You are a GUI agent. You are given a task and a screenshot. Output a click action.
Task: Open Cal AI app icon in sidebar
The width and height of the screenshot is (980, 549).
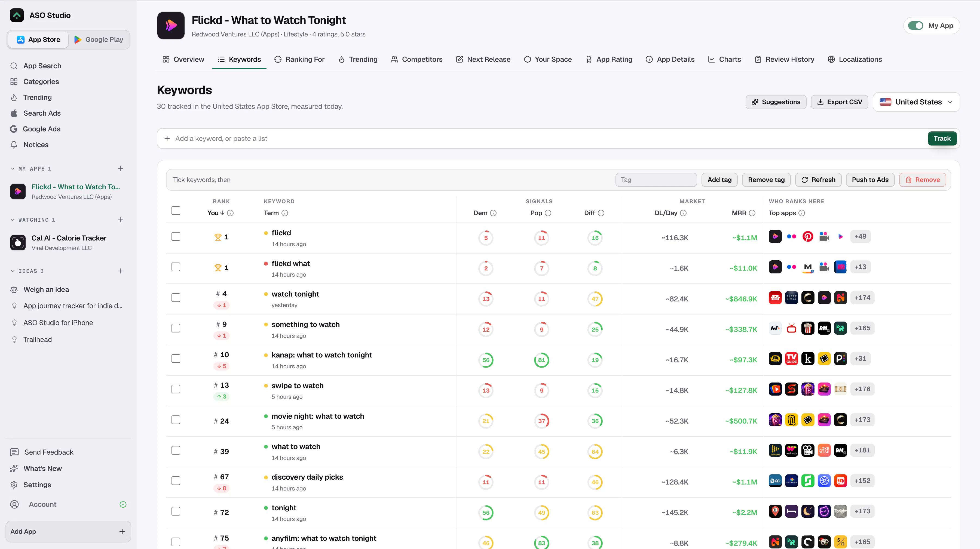[x=18, y=243]
